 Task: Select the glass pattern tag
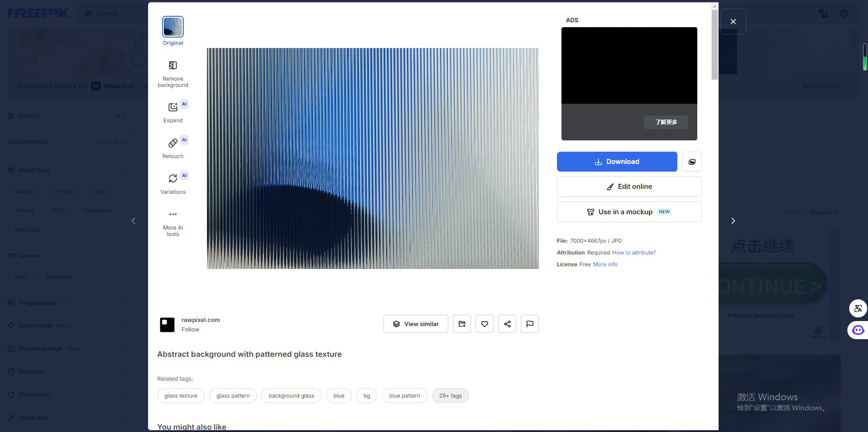pyautogui.click(x=233, y=396)
